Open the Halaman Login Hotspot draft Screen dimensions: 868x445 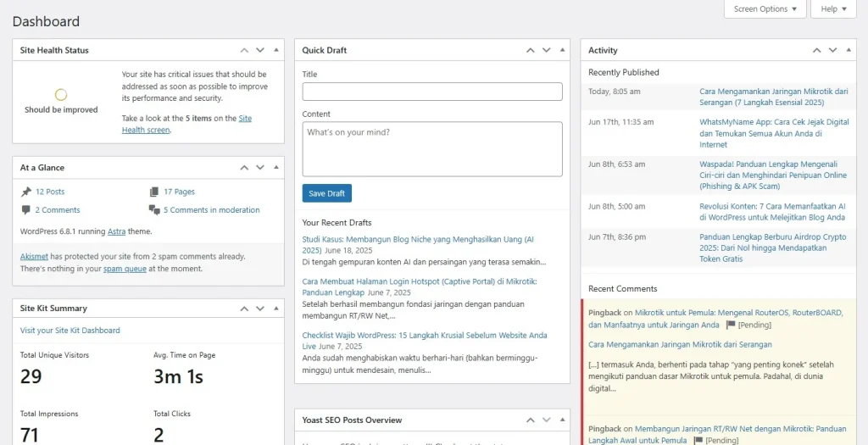[x=419, y=287]
